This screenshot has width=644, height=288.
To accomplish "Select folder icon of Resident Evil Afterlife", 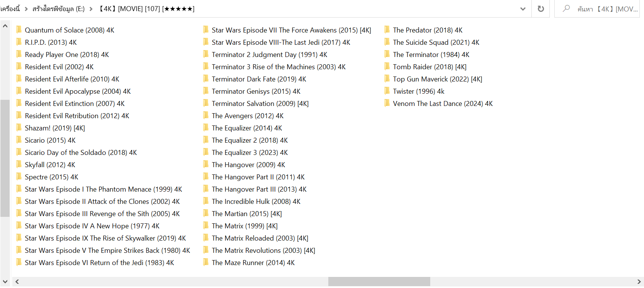I will [19, 79].
